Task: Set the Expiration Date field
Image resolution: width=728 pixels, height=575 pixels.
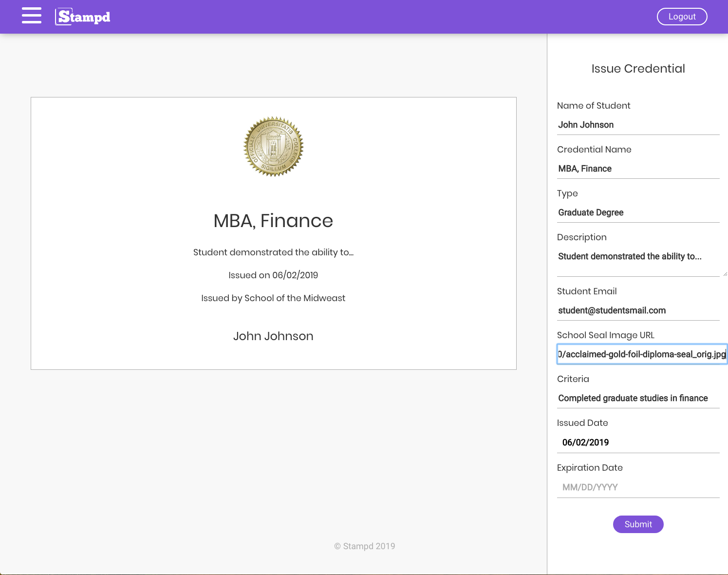Action: pos(638,487)
